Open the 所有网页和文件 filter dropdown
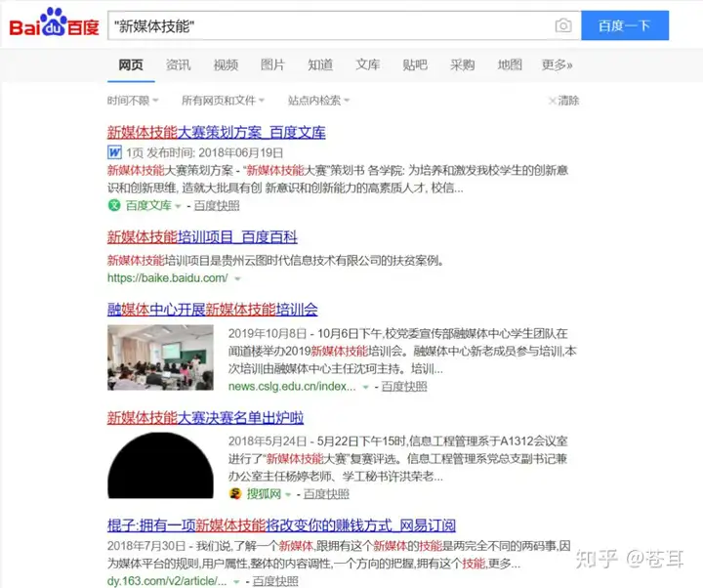Screen dimensions: 703x588 [223, 101]
